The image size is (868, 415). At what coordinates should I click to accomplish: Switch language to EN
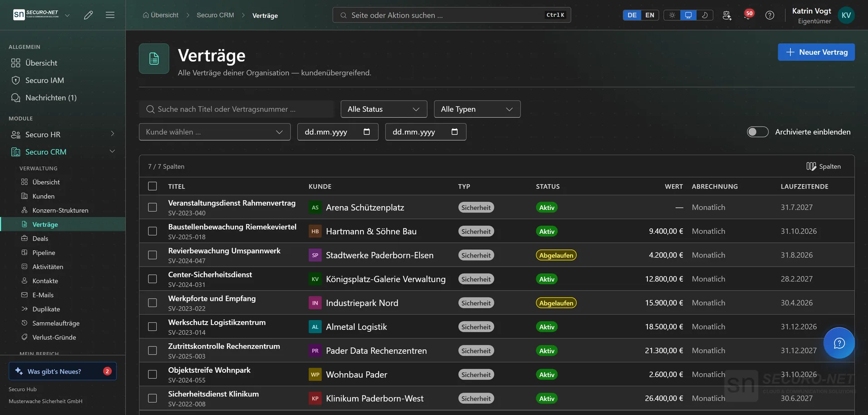[650, 15]
